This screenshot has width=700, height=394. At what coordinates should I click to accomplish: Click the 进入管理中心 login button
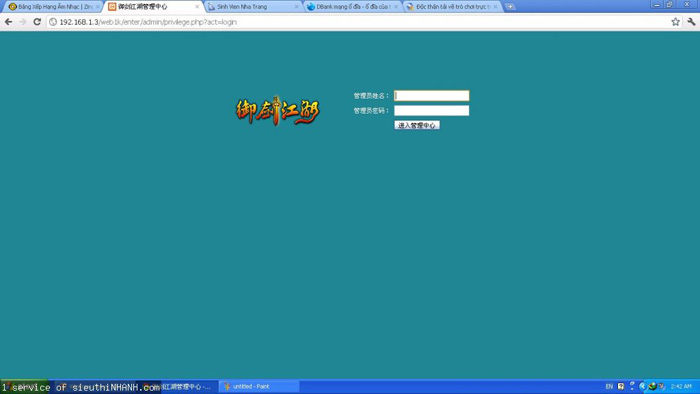tap(417, 125)
